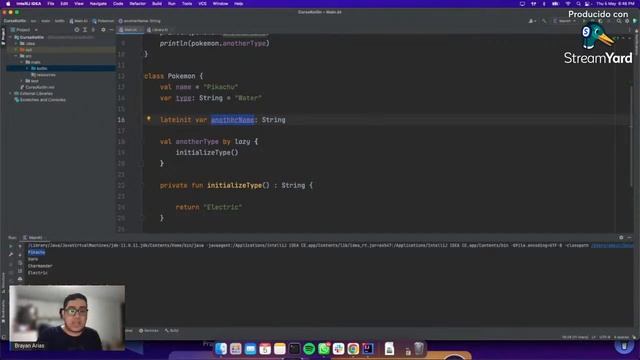Open Slack from the Dock
This screenshot has height=360, width=640.
tap(338, 349)
